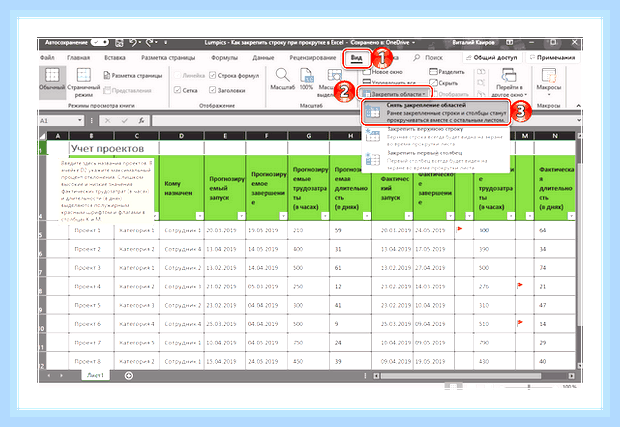The image size is (620, 427).
Task: Choose Закрепить верхнюю строку menu item
Action: point(435,137)
